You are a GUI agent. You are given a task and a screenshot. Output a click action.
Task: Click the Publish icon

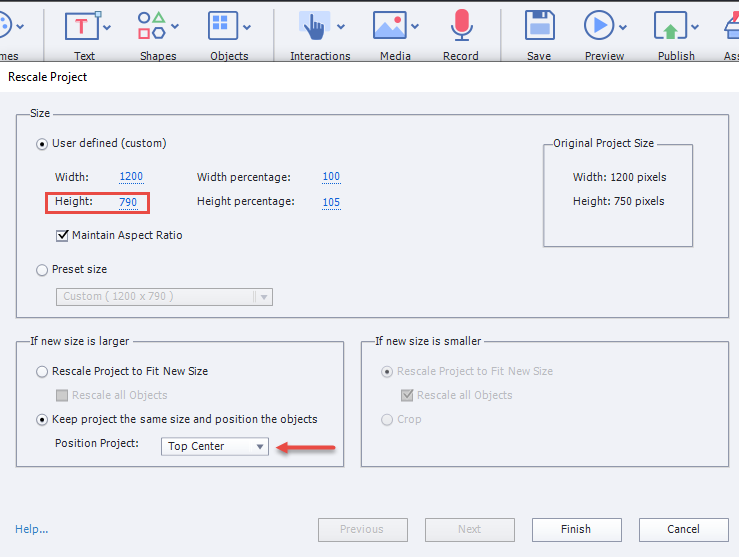(x=669, y=26)
